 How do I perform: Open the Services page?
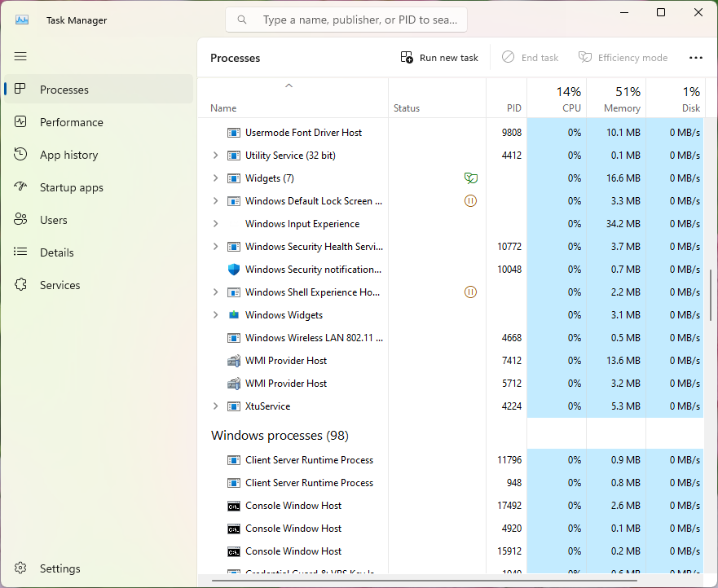point(99,284)
